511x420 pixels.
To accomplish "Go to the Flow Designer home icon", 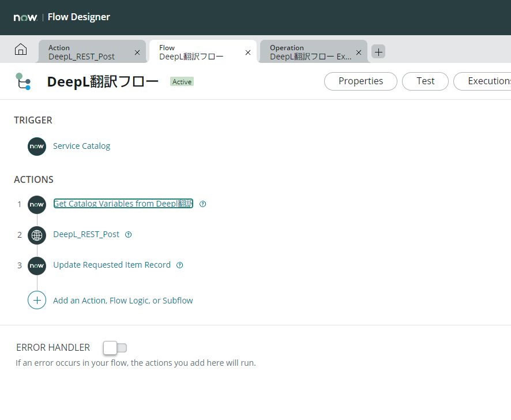I will click(21, 49).
